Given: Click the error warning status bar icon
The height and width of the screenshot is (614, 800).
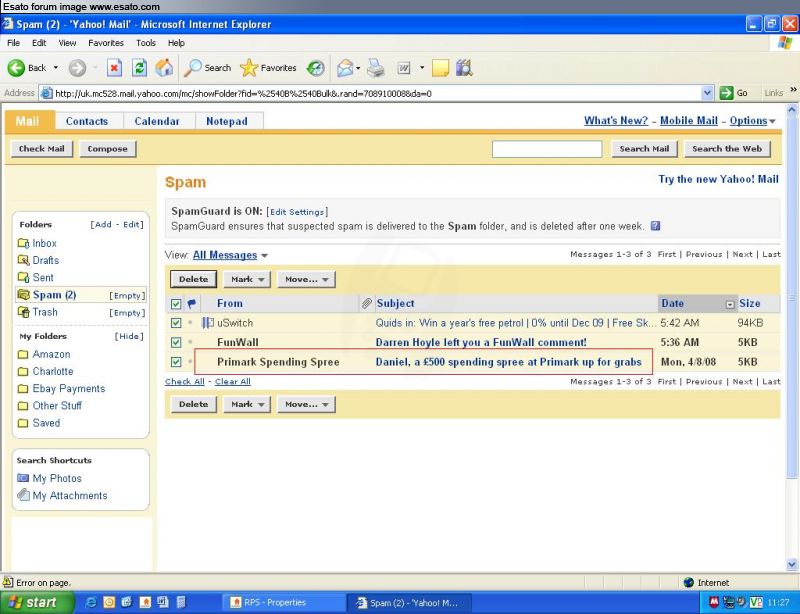Looking at the screenshot, I should pyautogui.click(x=8, y=582).
